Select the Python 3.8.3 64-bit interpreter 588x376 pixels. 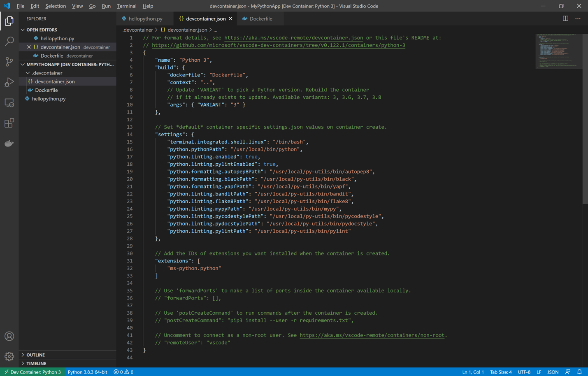(87, 371)
